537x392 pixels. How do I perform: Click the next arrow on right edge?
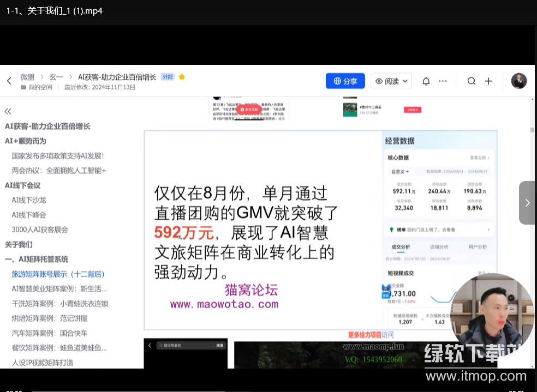(527, 203)
